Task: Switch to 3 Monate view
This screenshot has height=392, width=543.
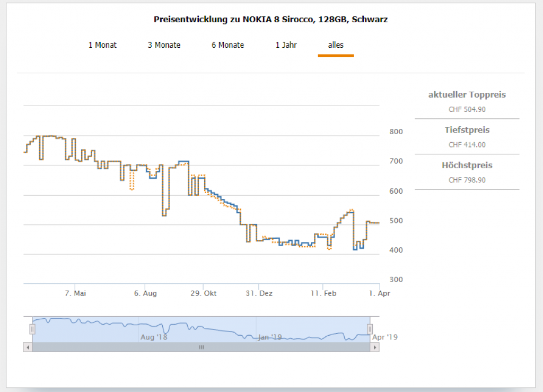Action: click(x=164, y=45)
